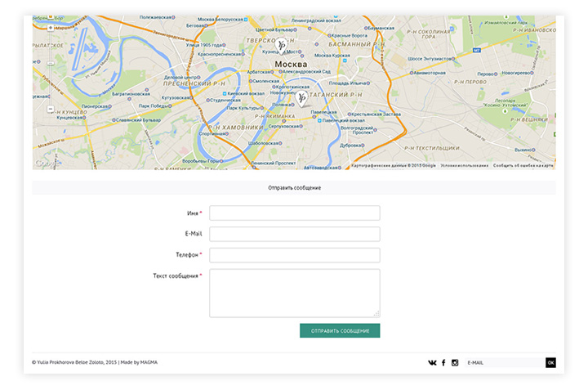Viewport: 588px width, 390px height.
Task: Zoom in the map with plus button
Action: [x=51, y=28]
